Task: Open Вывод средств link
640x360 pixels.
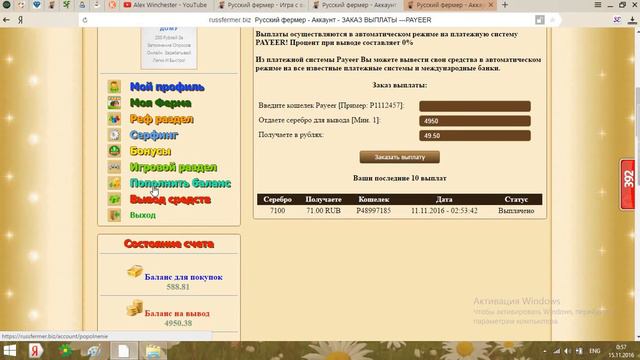Action: (x=170, y=199)
